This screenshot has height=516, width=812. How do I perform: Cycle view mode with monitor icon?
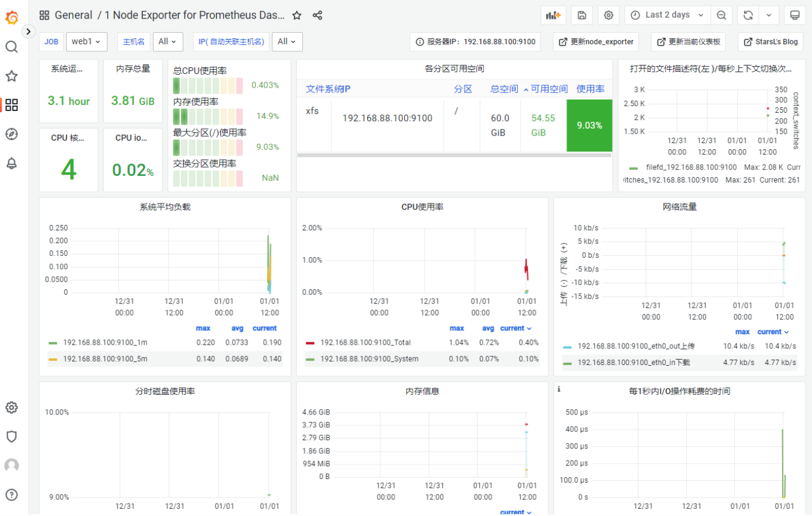click(x=795, y=15)
